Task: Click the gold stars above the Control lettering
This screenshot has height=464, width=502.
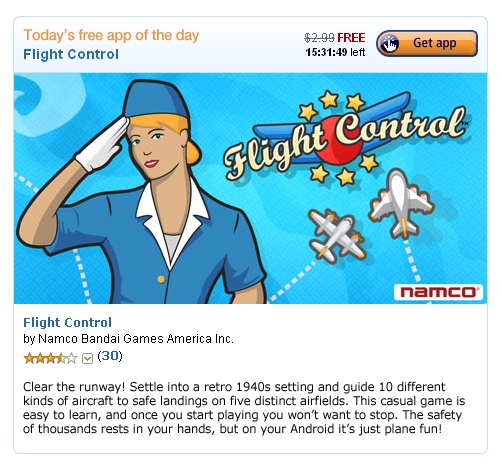Action: tap(331, 104)
